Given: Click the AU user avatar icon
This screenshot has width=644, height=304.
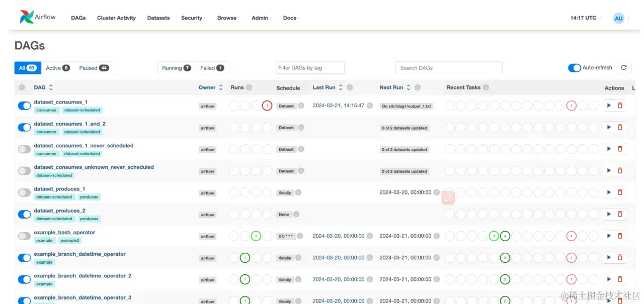Looking at the screenshot, I should (x=619, y=18).
